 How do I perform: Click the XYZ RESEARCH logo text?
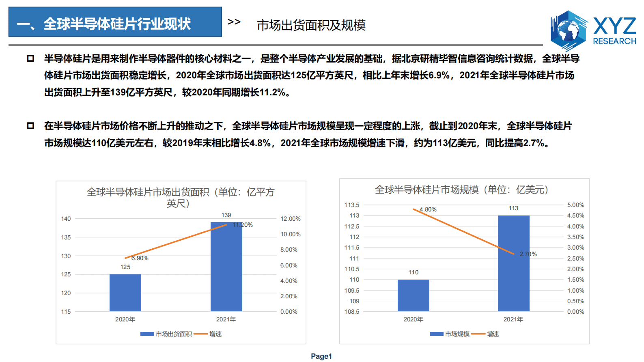tap(614, 31)
